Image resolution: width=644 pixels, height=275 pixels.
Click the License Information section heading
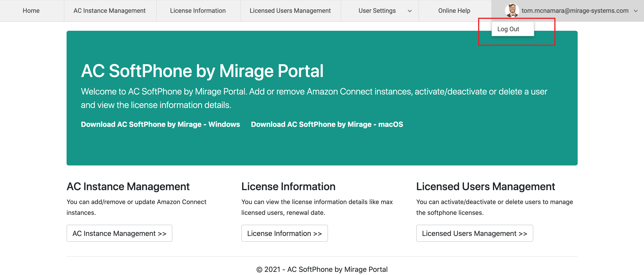tap(288, 187)
